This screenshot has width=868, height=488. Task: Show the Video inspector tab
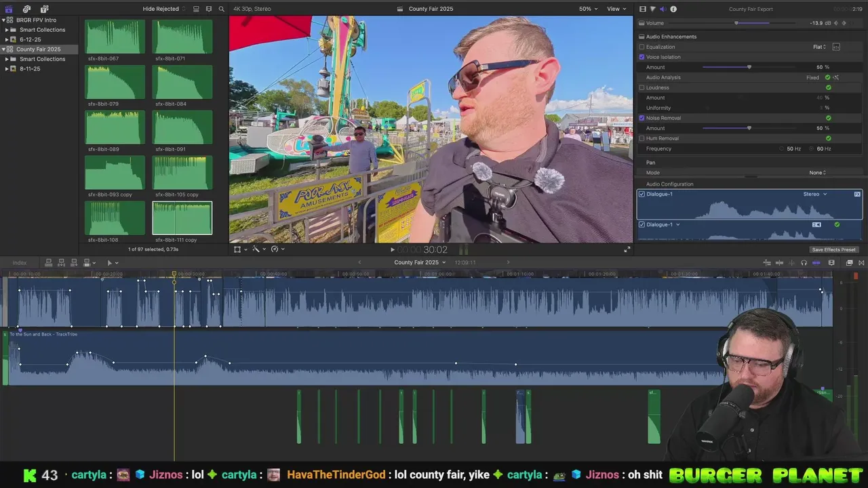(642, 9)
